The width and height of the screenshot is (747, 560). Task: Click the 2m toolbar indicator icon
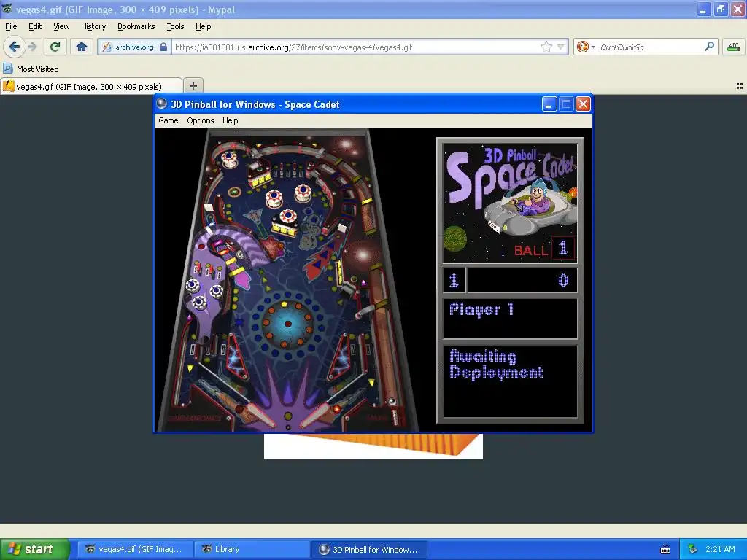pyautogui.click(x=734, y=46)
